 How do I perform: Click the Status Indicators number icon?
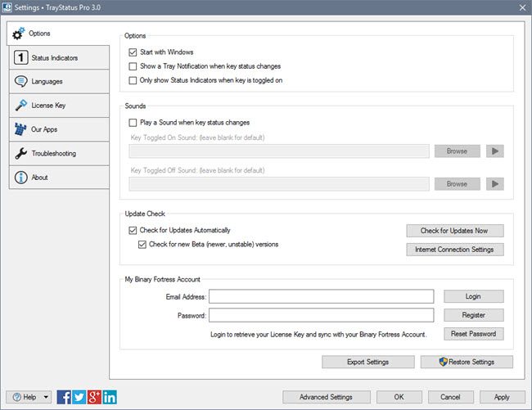click(20, 57)
